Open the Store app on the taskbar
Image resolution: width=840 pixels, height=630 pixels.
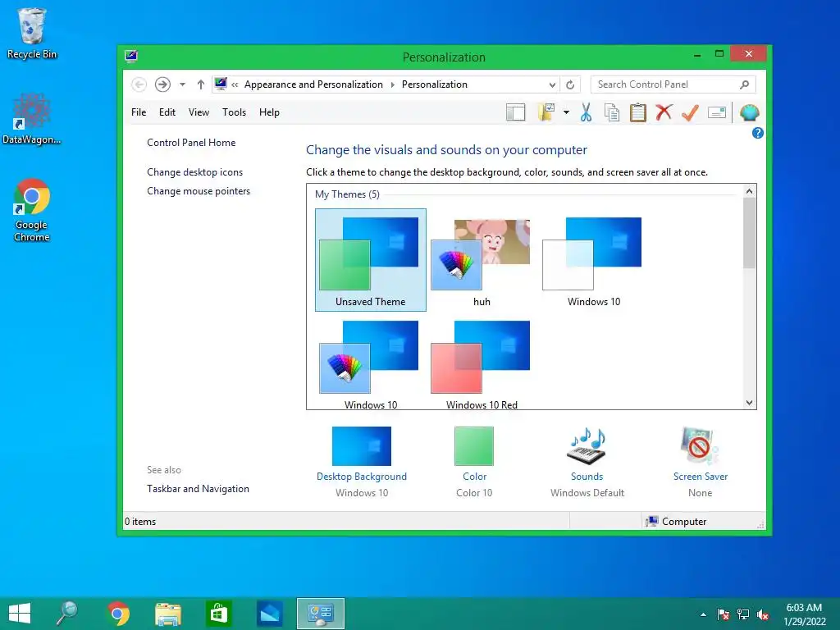point(218,614)
